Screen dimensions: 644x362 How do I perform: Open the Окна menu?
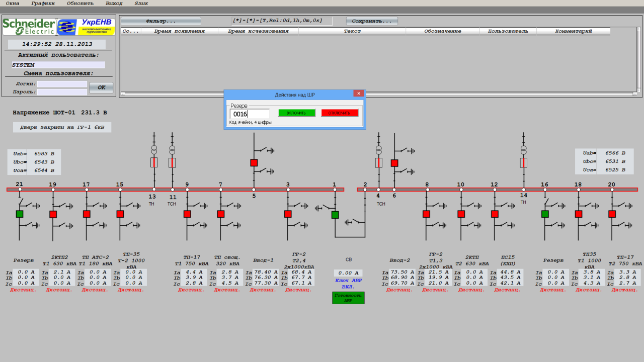13,3
